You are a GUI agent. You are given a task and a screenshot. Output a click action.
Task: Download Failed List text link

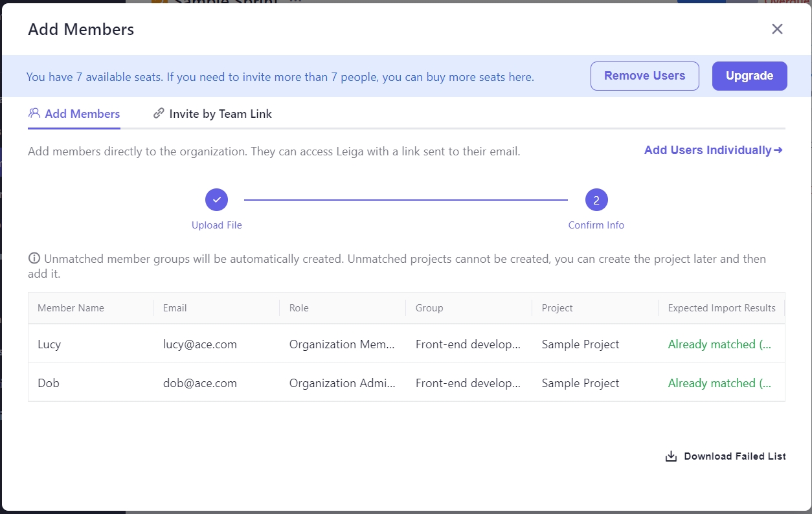pos(734,456)
